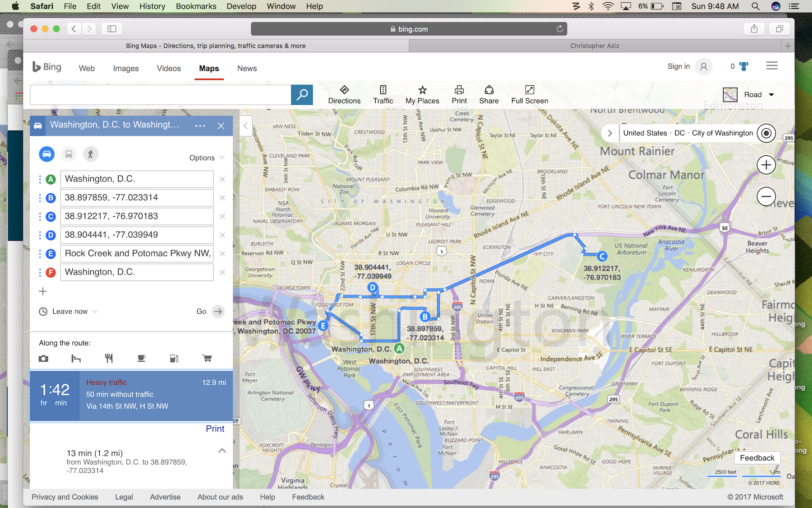Image resolution: width=812 pixels, height=508 pixels.
Task: Remove waypoint E Rock Creek and Potomac Pkwy
Action: [x=222, y=253]
